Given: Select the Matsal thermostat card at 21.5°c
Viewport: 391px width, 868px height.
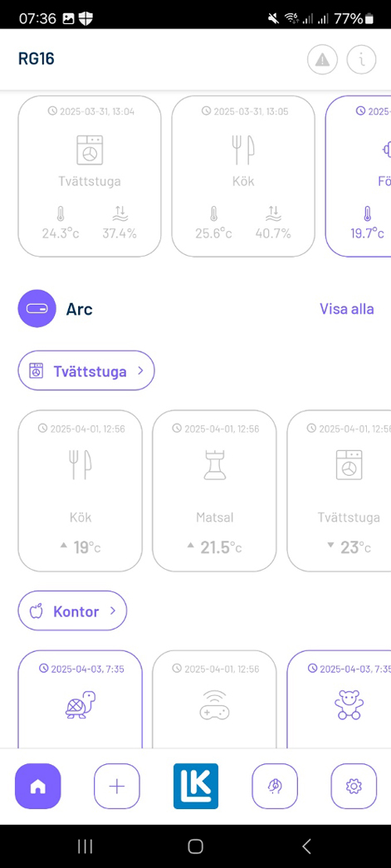Looking at the screenshot, I should pos(214,491).
